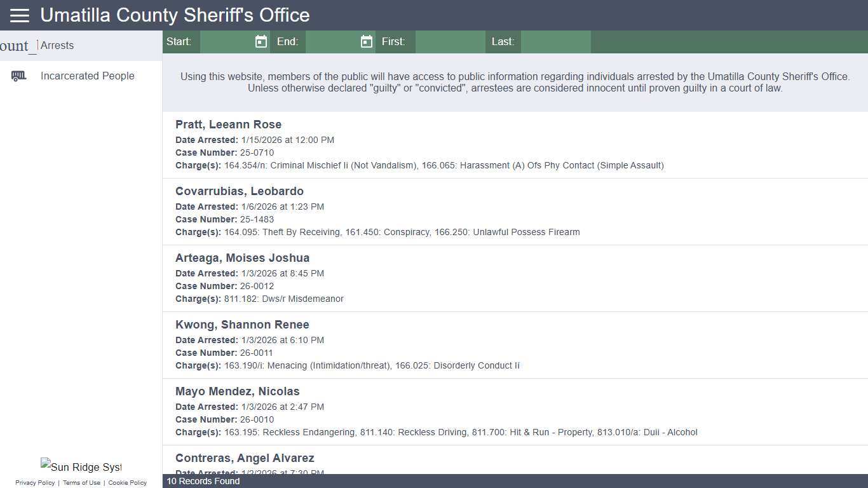Viewport: 868px width, 488px height.
Task: Select the Arrests section label
Action: pos(57,45)
